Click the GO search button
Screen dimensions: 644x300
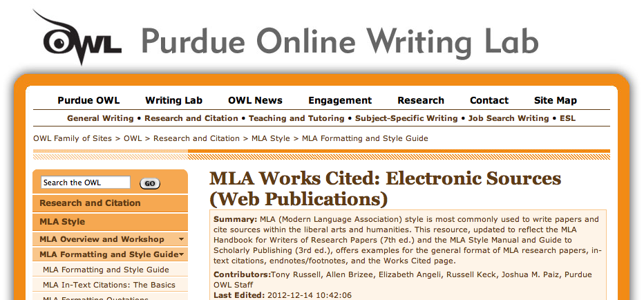(x=150, y=184)
